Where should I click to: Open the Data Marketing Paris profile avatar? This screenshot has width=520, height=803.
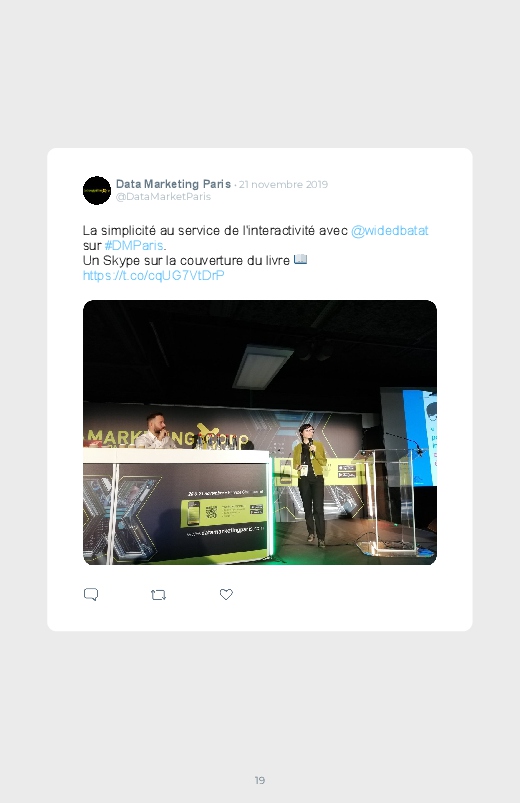tap(97, 191)
